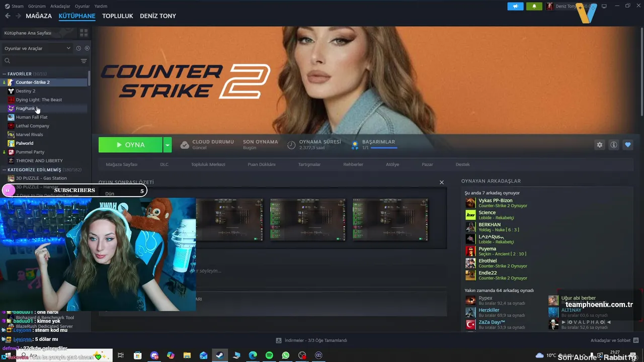Open the Atölye link

tap(392, 164)
